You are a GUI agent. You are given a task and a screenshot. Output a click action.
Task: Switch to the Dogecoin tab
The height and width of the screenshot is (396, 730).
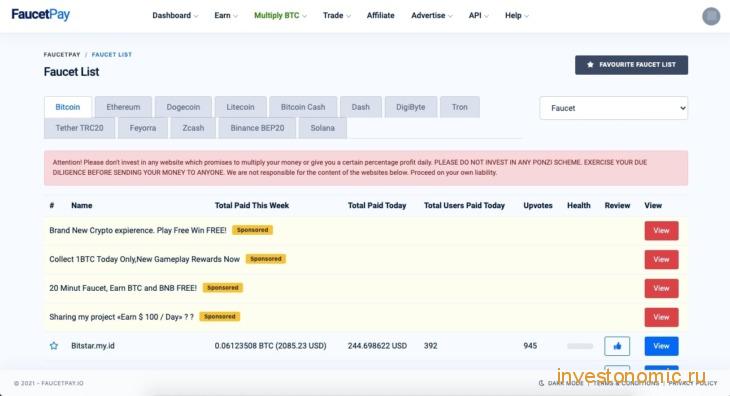pyautogui.click(x=183, y=107)
